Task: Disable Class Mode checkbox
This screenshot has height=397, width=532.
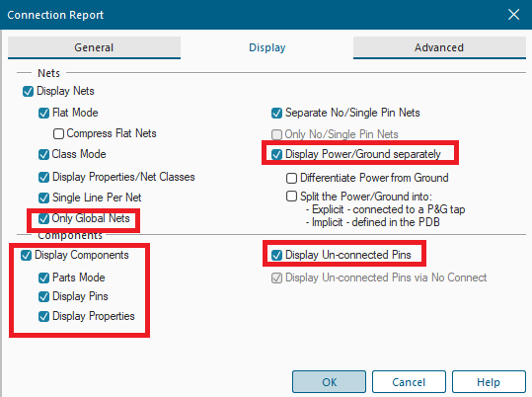Action: (x=43, y=154)
